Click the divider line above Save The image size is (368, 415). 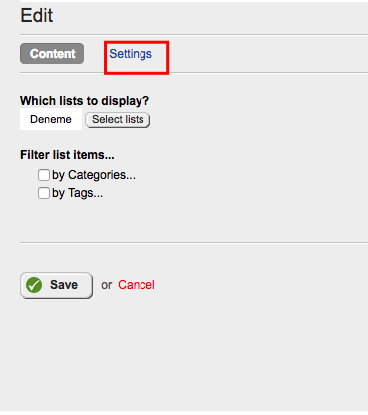pos(194,243)
